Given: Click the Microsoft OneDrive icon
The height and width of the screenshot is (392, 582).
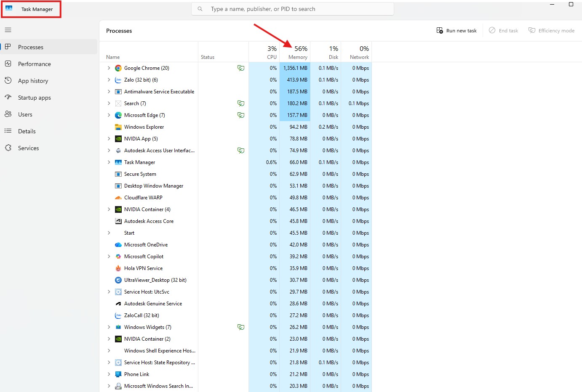Looking at the screenshot, I should click(x=118, y=245).
